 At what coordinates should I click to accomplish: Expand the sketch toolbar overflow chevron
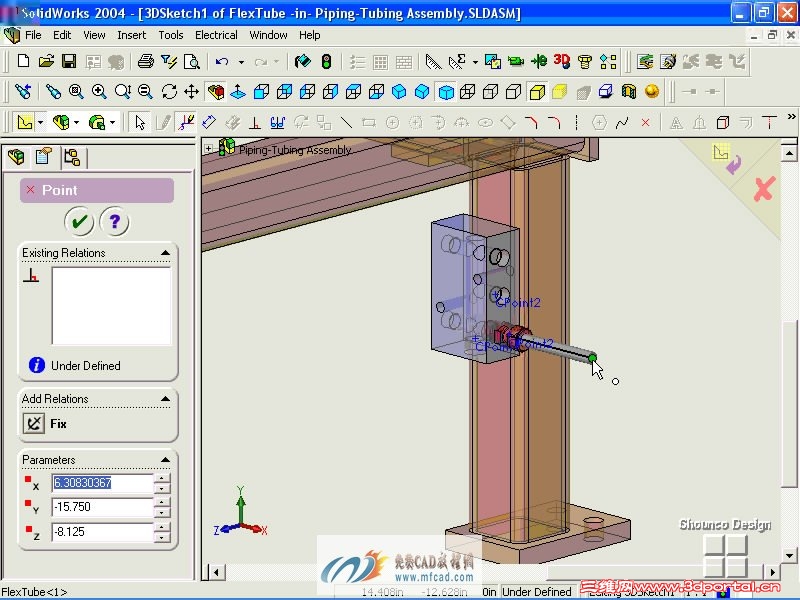pyautogui.click(x=791, y=117)
